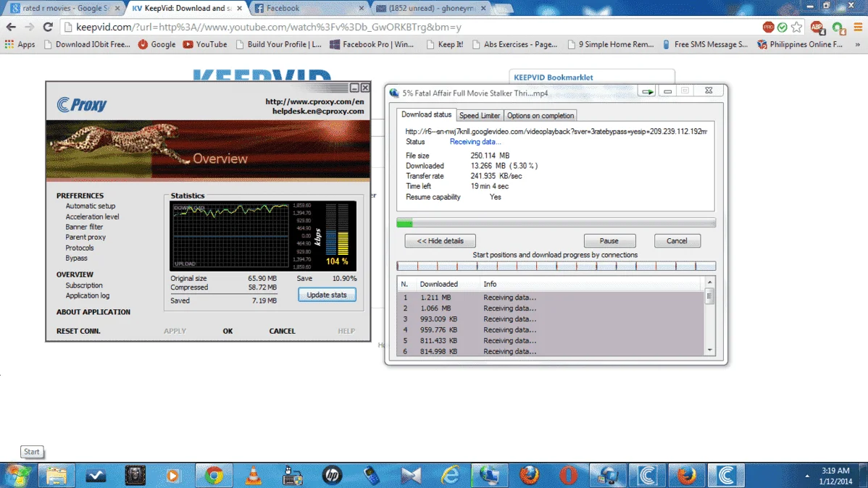The width and height of the screenshot is (868, 488).
Task: Open Bypass preference in CProxy
Action: tap(76, 258)
